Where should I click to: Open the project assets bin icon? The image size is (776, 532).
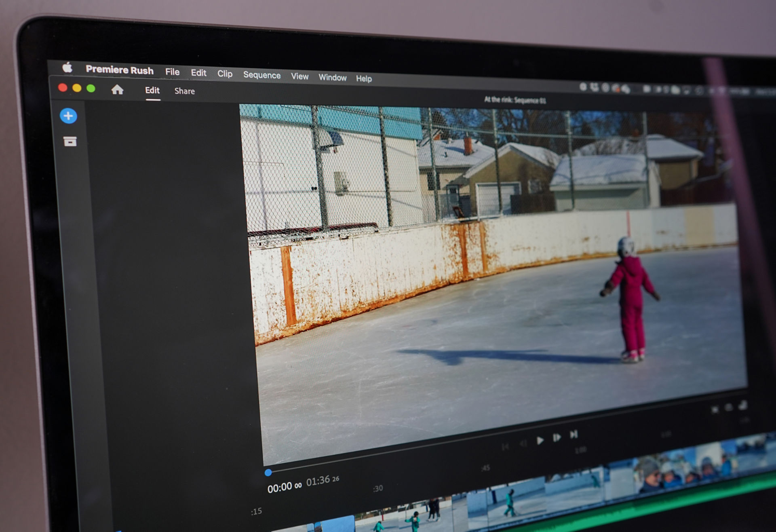pyautogui.click(x=70, y=141)
